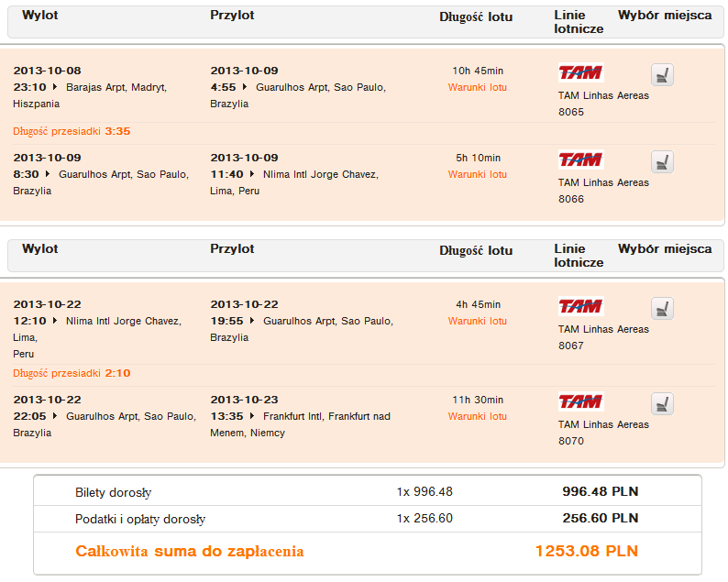The height and width of the screenshot is (582, 728).
Task: Click the Frankfurt Intl arrival airport text
Action: [x=299, y=416]
